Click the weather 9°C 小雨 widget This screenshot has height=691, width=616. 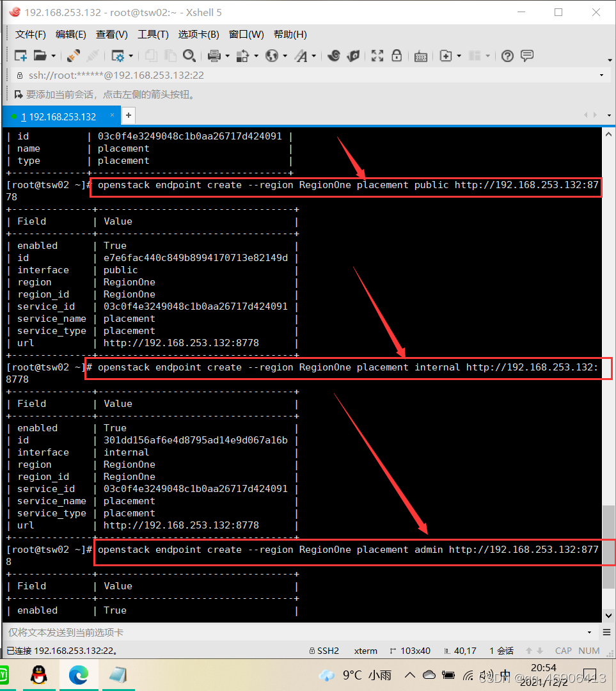355,675
